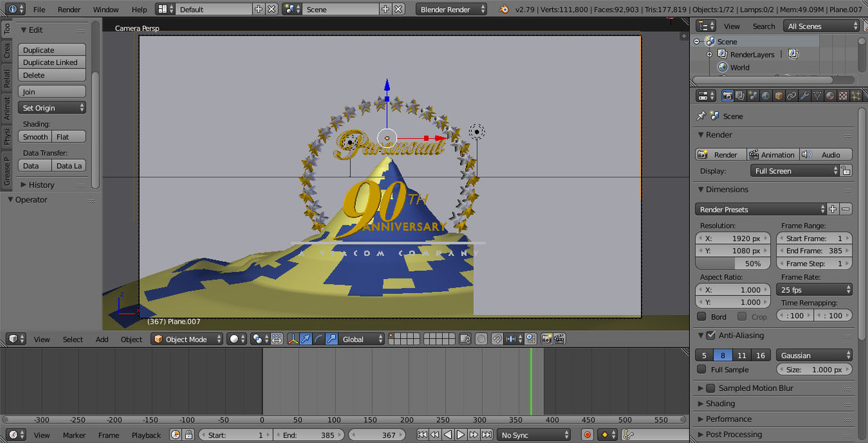Click the Duplicate Linked button
This screenshot has width=868, height=443.
point(52,62)
